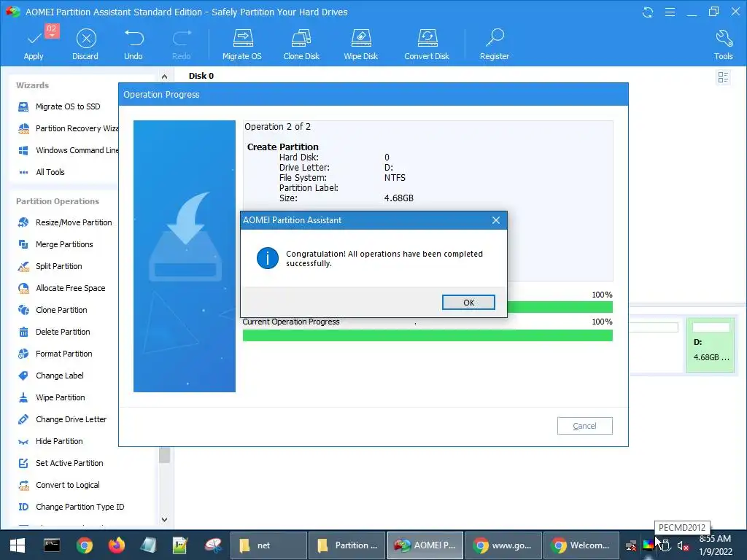Screen dimensions: 747x560
Task: Open the Tools wrench icon
Action: 724,38
